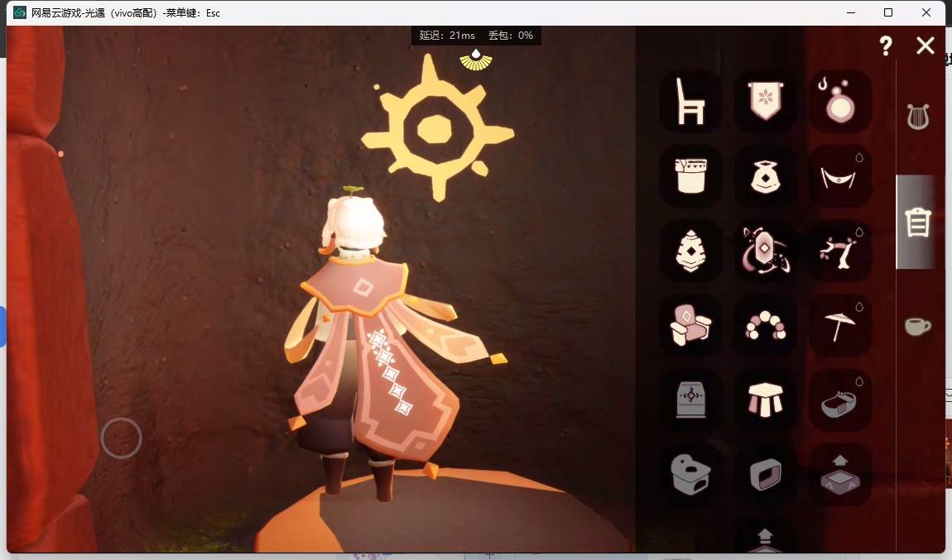The height and width of the screenshot is (560, 952).
Task: Minimize the cloud game window
Action: [x=851, y=12]
